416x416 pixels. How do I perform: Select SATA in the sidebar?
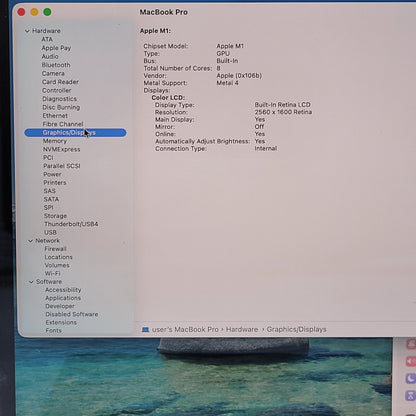click(x=51, y=199)
